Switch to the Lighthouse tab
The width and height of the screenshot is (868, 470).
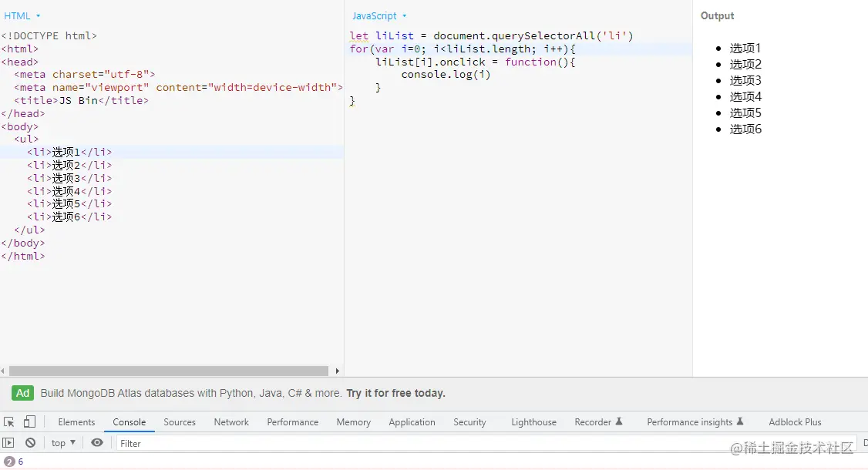point(533,421)
